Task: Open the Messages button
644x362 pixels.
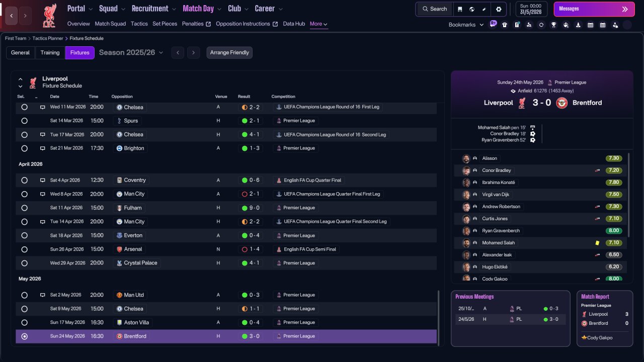Action: (x=594, y=9)
